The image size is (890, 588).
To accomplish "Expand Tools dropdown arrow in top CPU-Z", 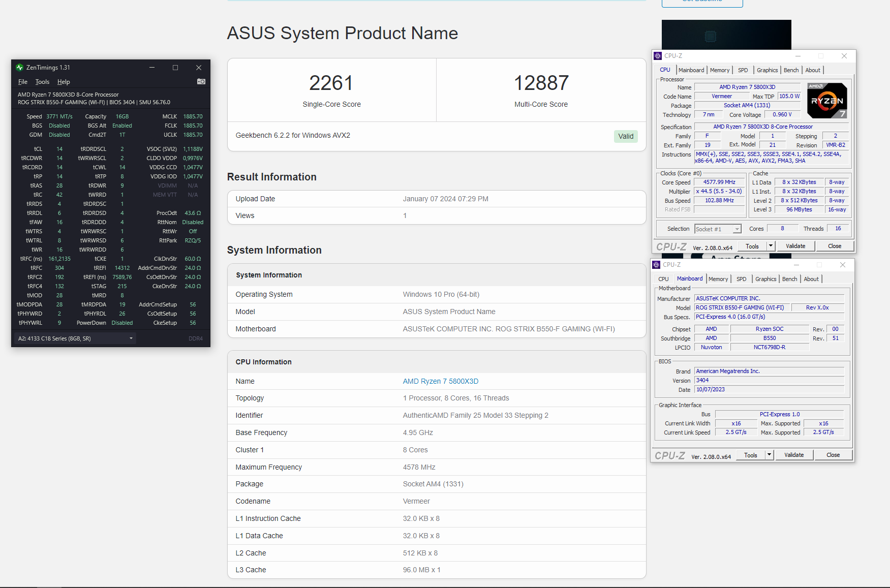I will tap(771, 246).
